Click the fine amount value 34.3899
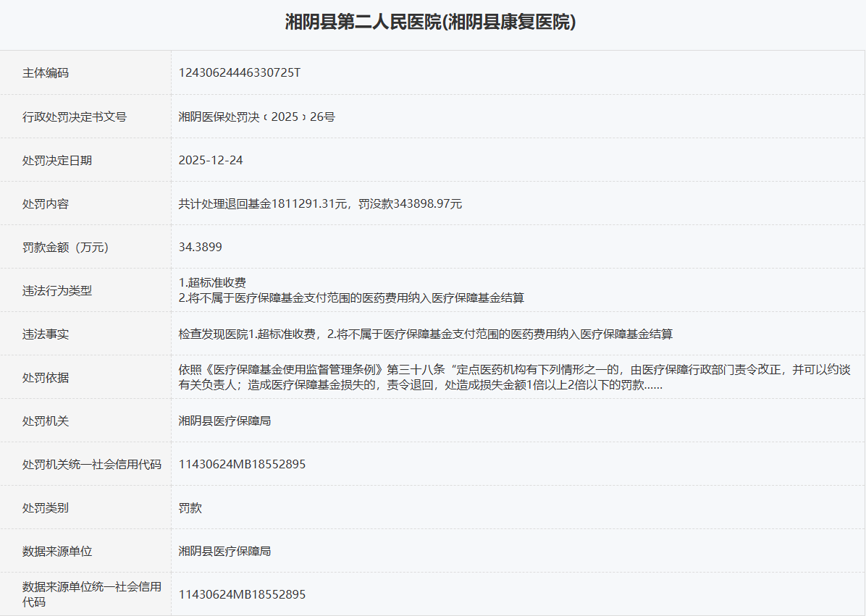Viewport: 866px width, 616px height. [x=201, y=247]
